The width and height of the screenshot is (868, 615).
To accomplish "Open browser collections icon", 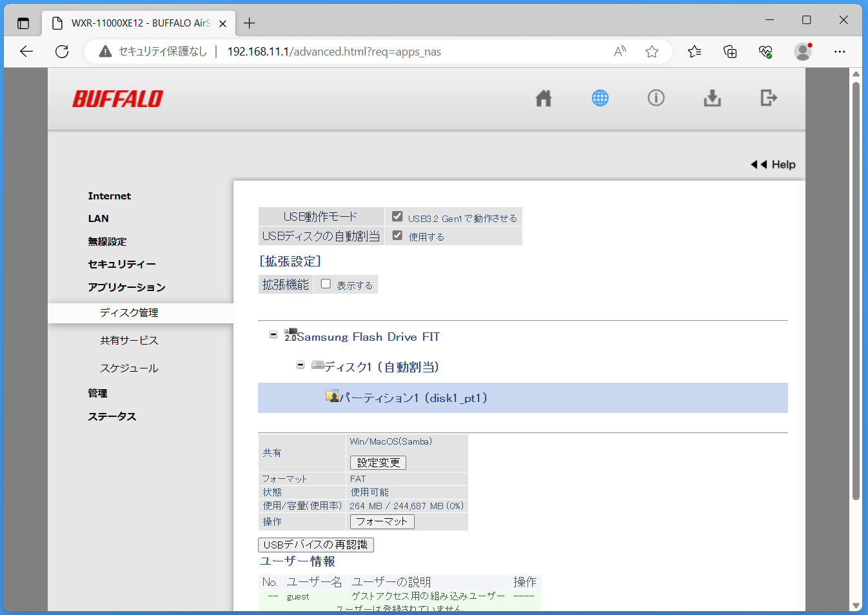I will 730,52.
